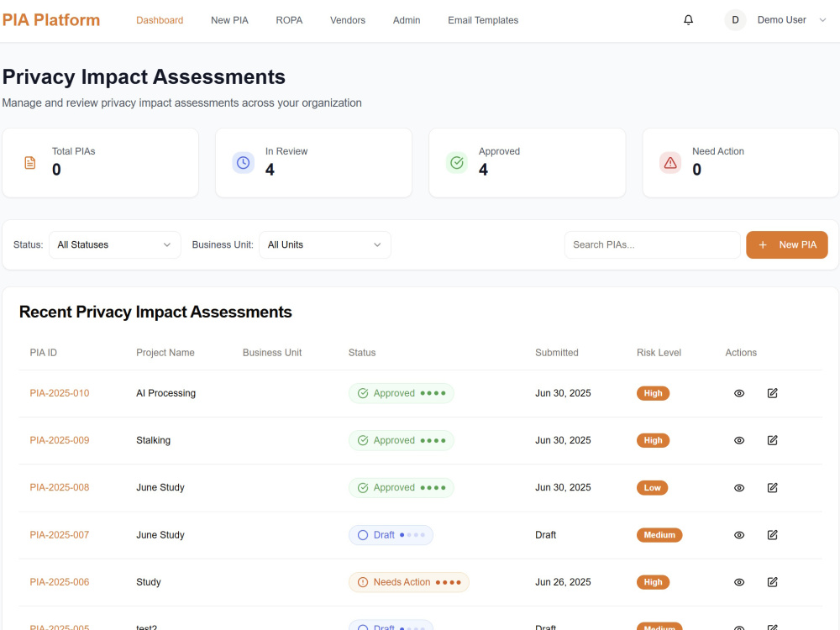Go to the Dashboard tab
The width and height of the screenshot is (840, 630).
(160, 20)
